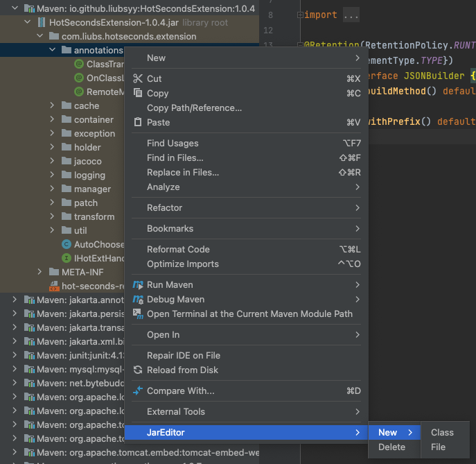The height and width of the screenshot is (464, 476).
Task: Click the AutoChoose class icon
Action: click(x=67, y=244)
